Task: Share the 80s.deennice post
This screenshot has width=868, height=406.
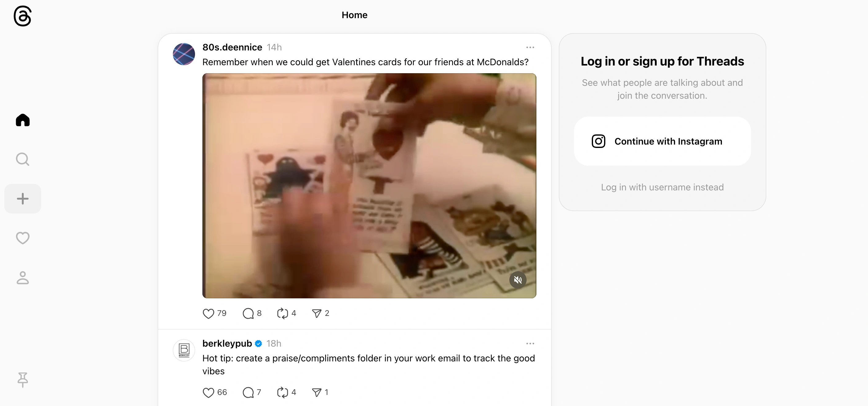Action: click(x=317, y=313)
